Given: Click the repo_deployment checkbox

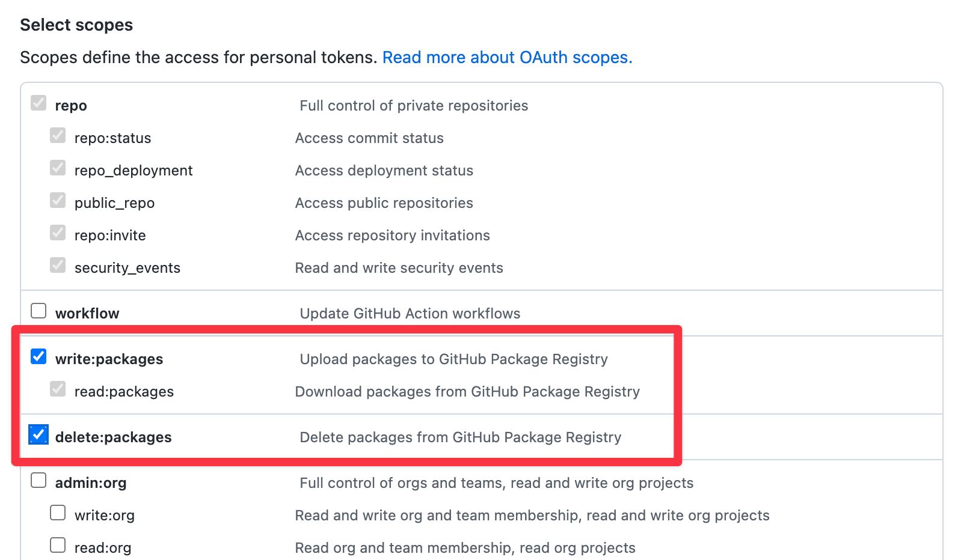Looking at the screenshot, I should 58,168.
